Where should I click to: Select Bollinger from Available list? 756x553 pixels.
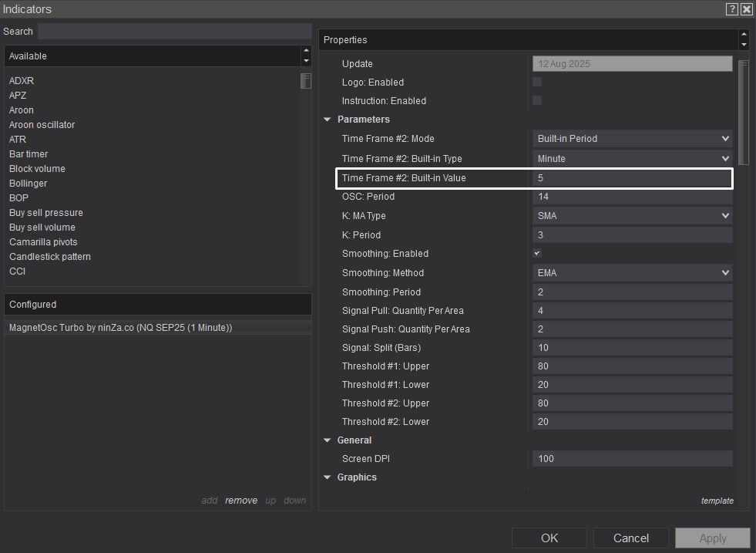(29, 184)
